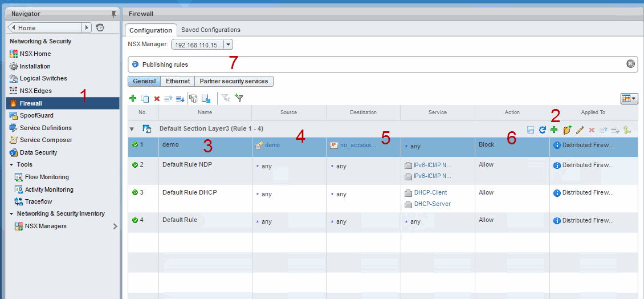Open the navigation history clock icon
Image resolution: width=644 pixels, height=299 pixels.
tap(100, 27)
